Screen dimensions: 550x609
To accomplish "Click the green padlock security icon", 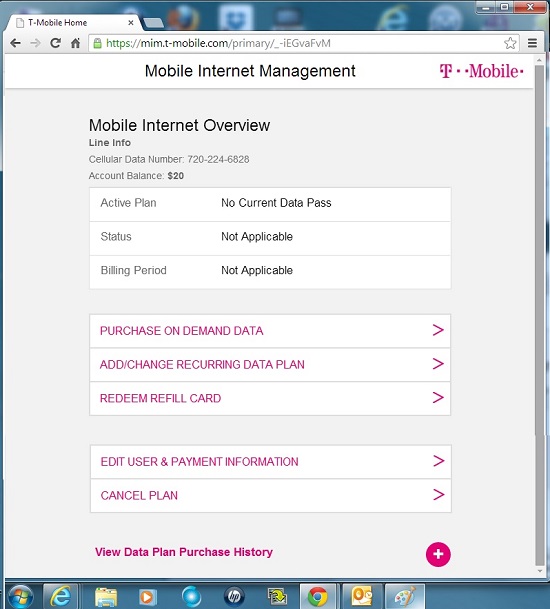I will click(97, 43).
